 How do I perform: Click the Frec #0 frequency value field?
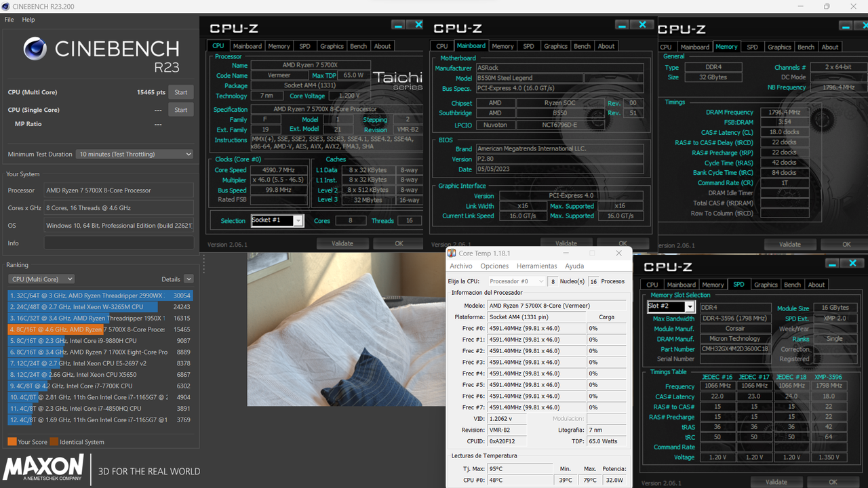coord(536,328)
